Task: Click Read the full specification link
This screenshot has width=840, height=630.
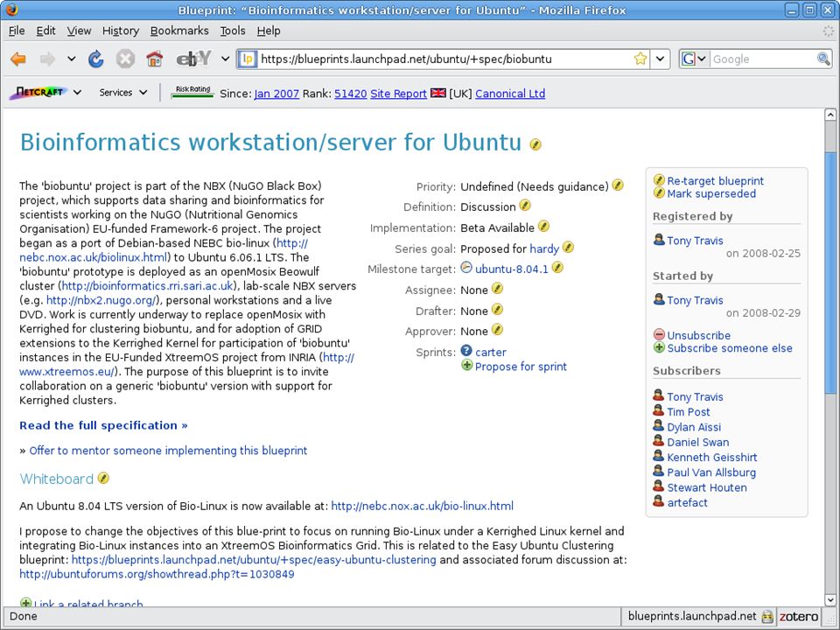Action: coord(103,425)
